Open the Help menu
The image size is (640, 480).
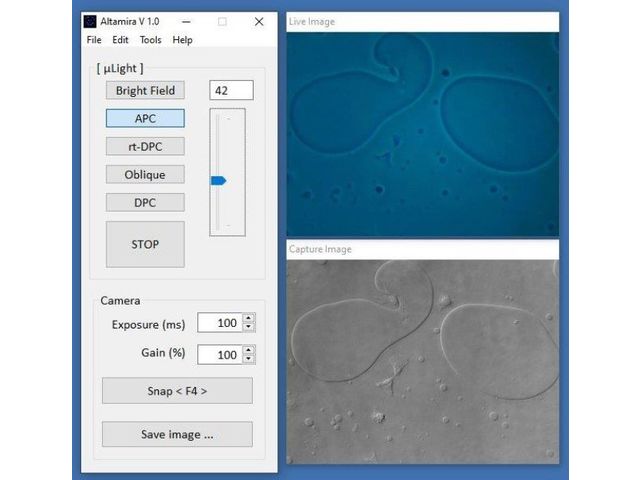coord(182,40)
